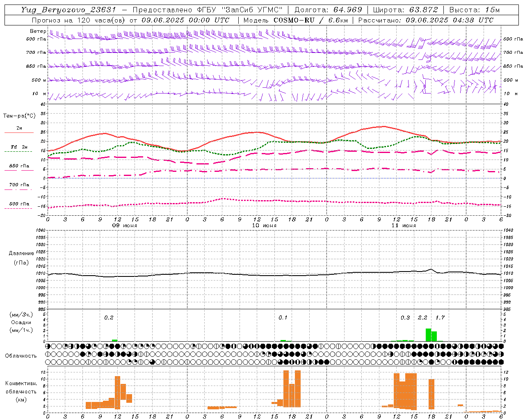Click the left 850 гПа wind level label
Image resolution: width=525 pixels, height=420 pixels.
tap(36, 66)
